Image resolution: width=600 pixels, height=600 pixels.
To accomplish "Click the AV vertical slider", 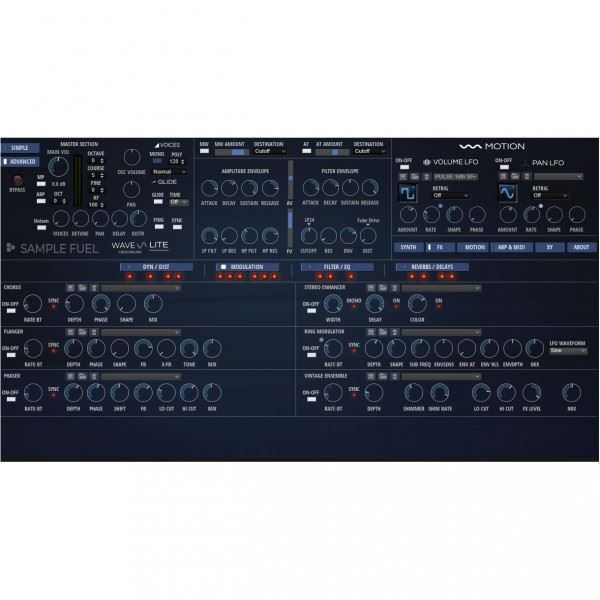I will click(290, 179).
